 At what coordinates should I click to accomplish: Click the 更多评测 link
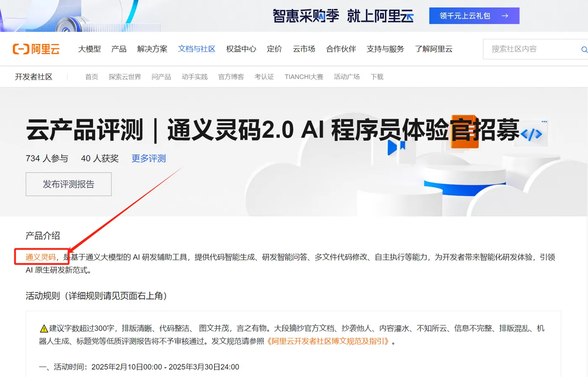149,158
